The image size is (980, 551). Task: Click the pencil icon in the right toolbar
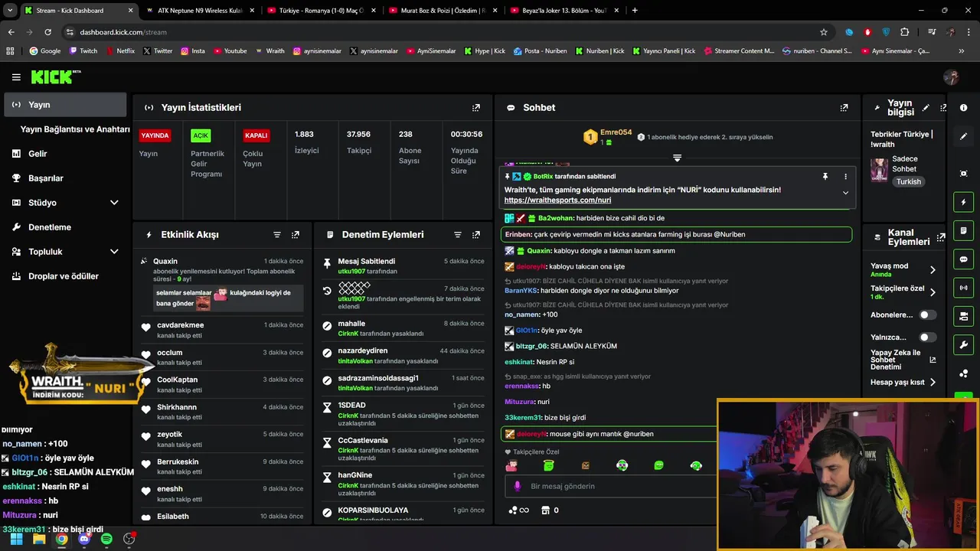964,136
